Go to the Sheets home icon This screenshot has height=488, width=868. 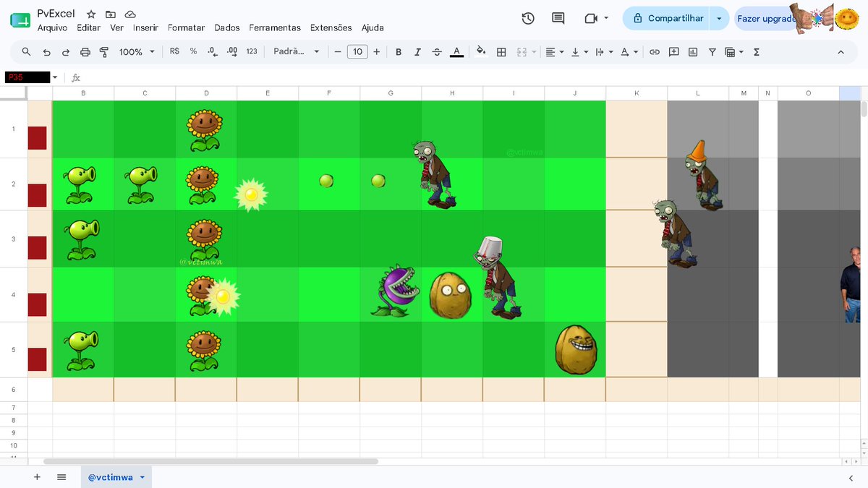[x=20, y=20]
